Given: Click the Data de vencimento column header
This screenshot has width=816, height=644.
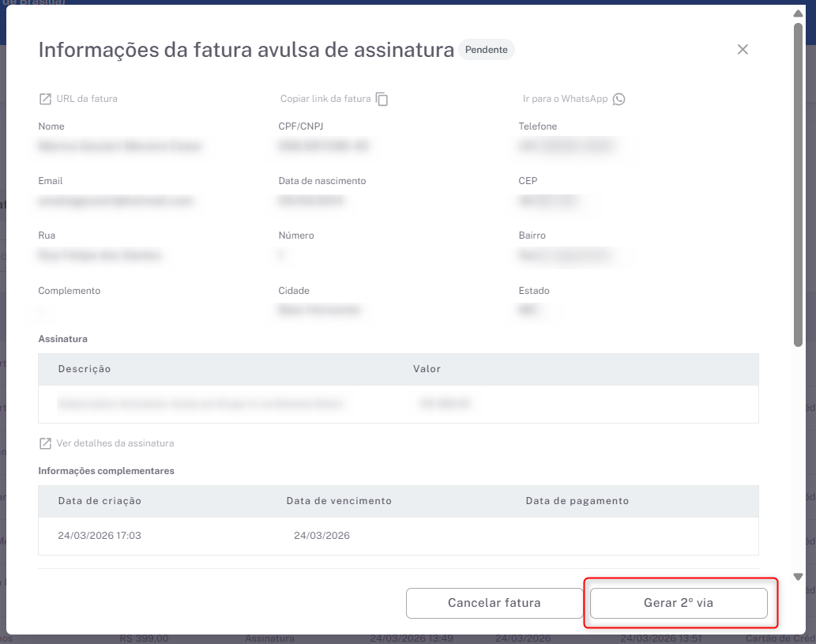Looking at the screenshot, I should click(339, 501).
